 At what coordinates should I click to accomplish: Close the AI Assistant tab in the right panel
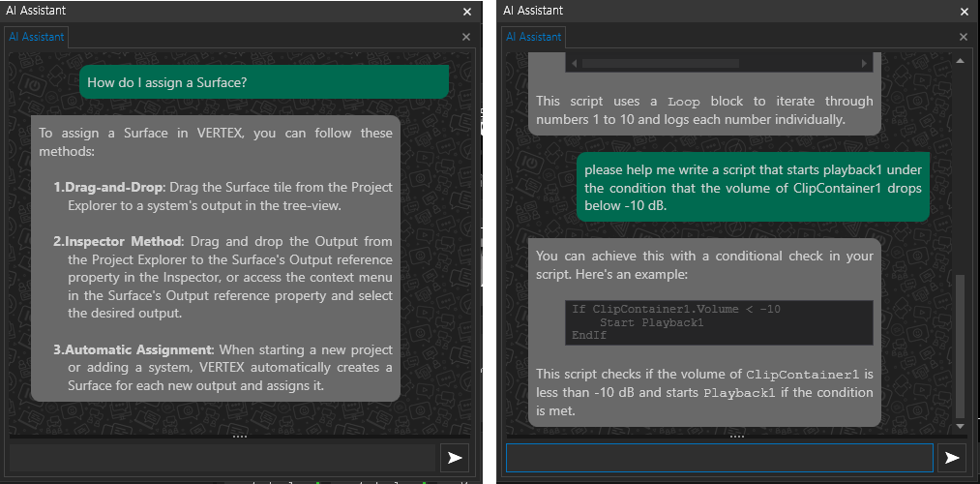tap(964, 37)
